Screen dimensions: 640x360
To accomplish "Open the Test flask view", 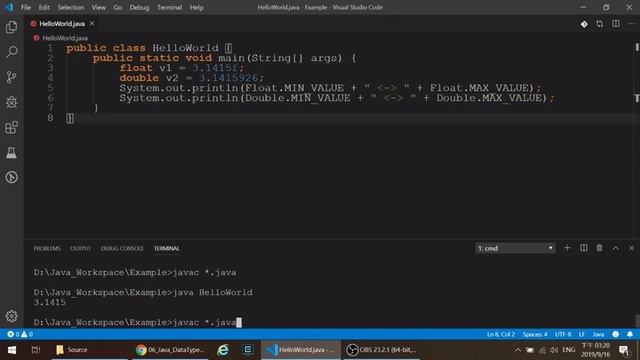I will click(x=11, y=153).
